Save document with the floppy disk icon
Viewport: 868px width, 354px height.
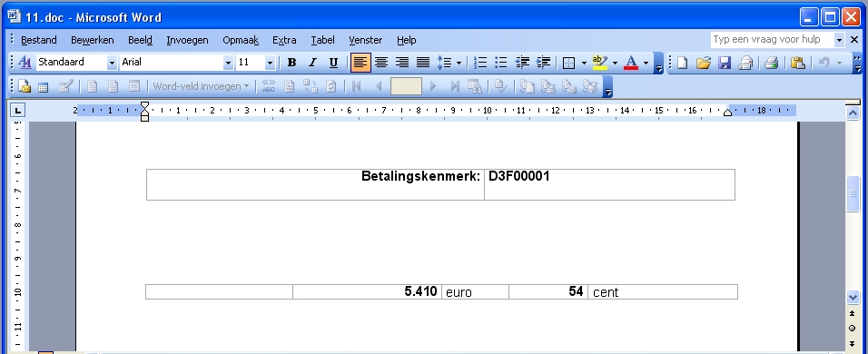[x=725, y=63]
